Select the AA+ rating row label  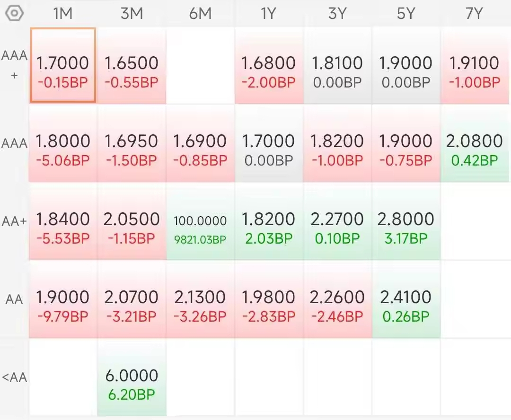click(x=14, y=221)
